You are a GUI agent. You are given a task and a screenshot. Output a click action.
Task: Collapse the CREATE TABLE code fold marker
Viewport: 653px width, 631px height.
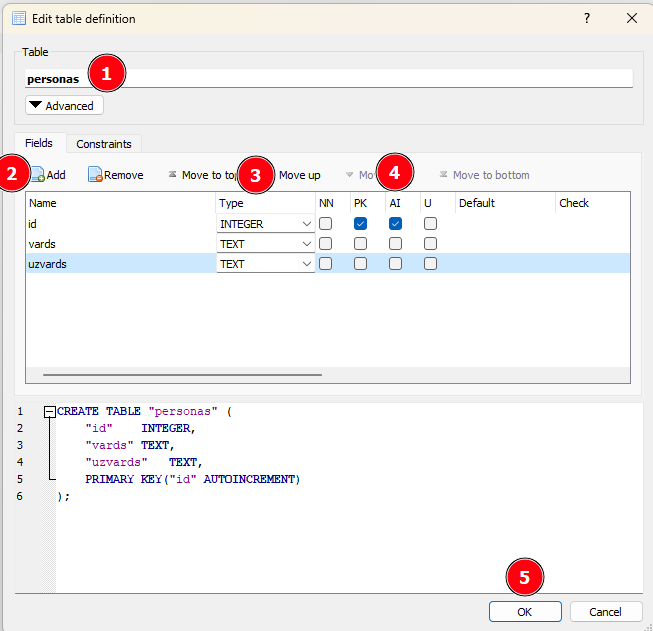pos(50,411)
